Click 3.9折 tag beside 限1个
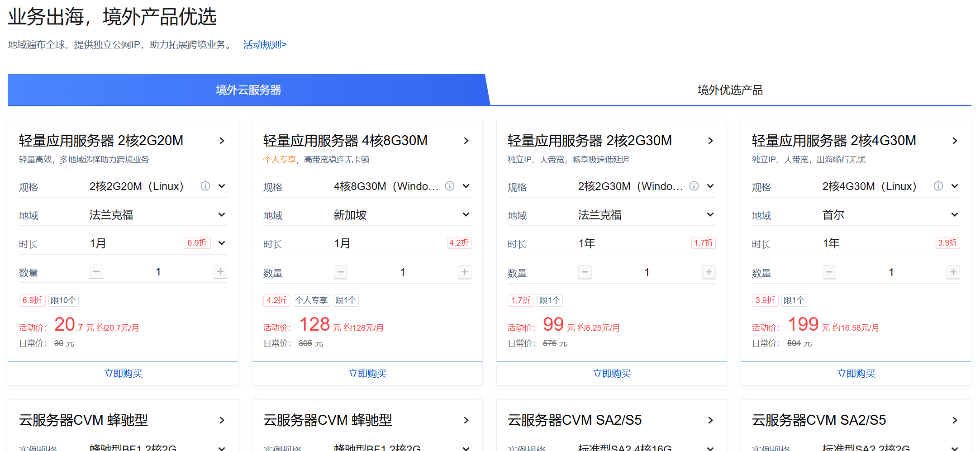The width and height of the screenshot is (980, 451). [765, 300]
